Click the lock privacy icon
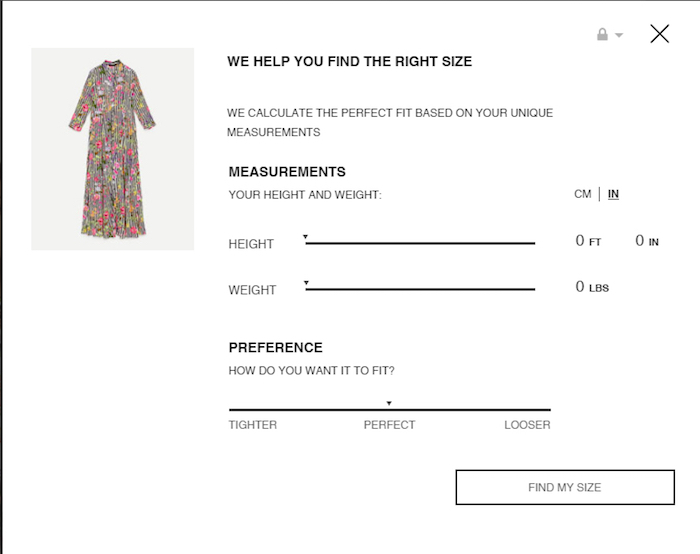This screenshot has width=700, height=554. 602,35
